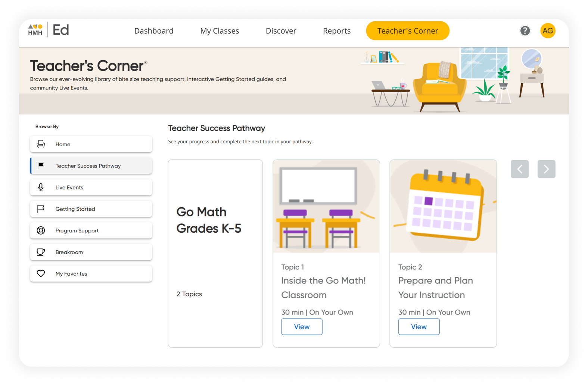The width and height of the screenshot is (588, 386).
Task: Select Teacher Success Pathway in sidebar
Action: [91, 166]
